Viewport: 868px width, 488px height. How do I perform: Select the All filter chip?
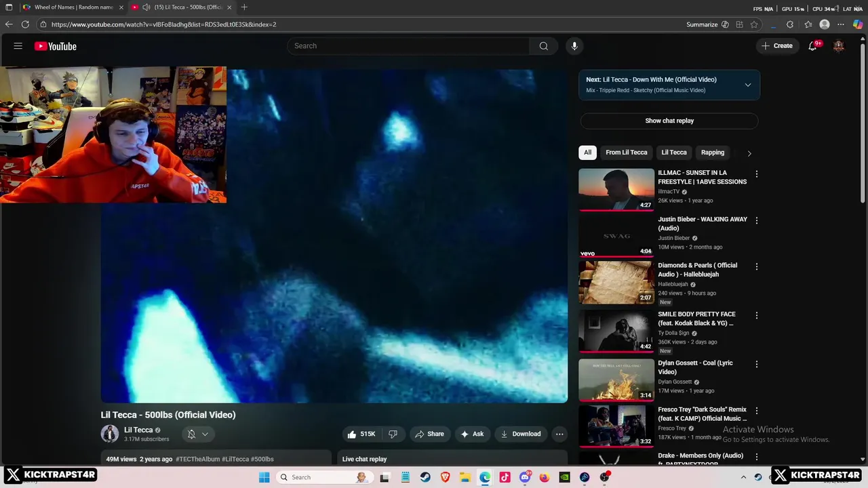(x=587, y=152)
